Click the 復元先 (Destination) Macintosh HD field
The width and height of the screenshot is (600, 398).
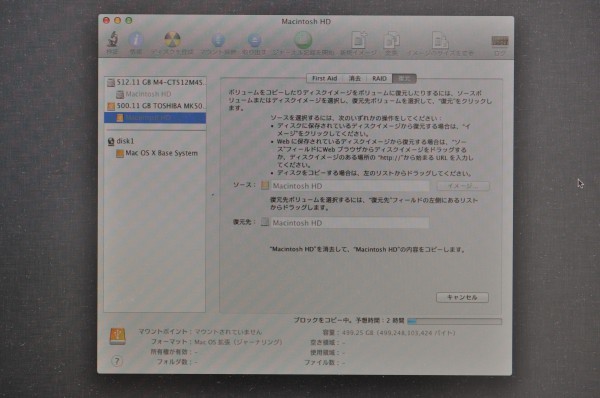click(x=350, y=223)
